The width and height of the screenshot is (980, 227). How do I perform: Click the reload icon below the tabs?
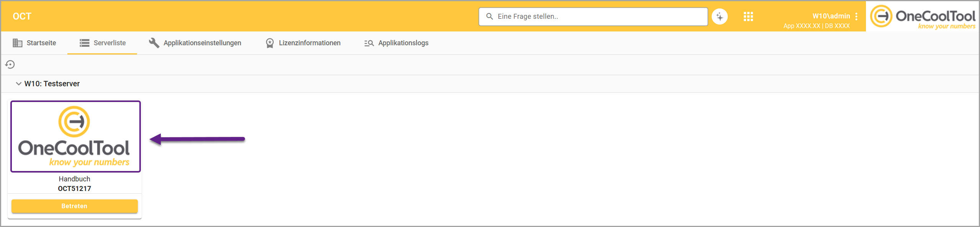pos(10,64)
